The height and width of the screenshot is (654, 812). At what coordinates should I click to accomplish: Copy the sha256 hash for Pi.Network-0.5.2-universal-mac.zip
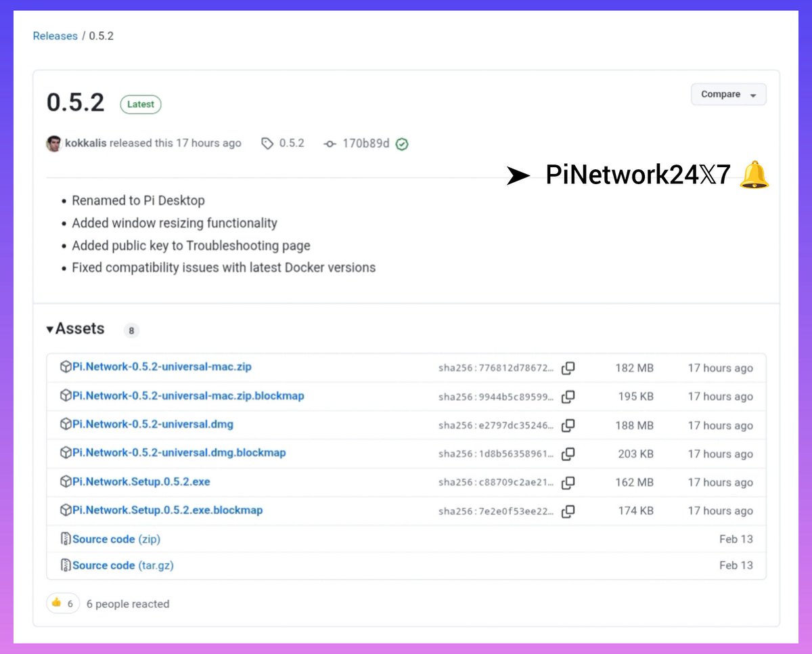coord(568,368)
